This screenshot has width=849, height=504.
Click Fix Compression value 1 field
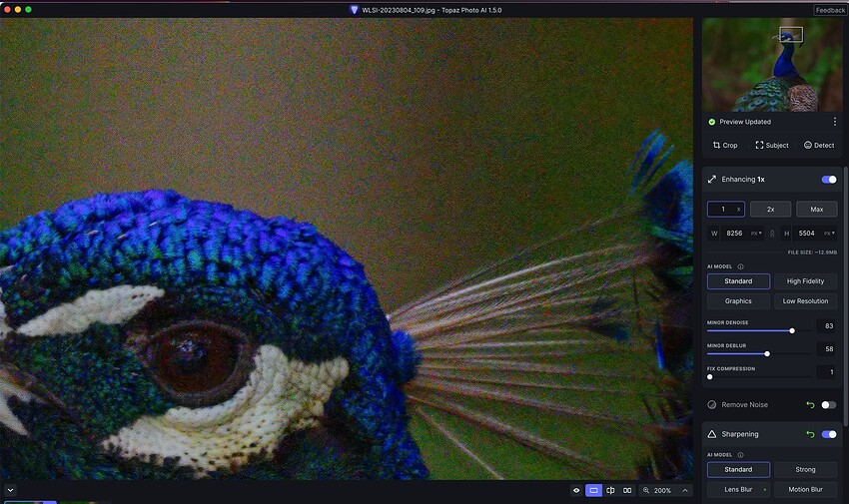(827, 372)
